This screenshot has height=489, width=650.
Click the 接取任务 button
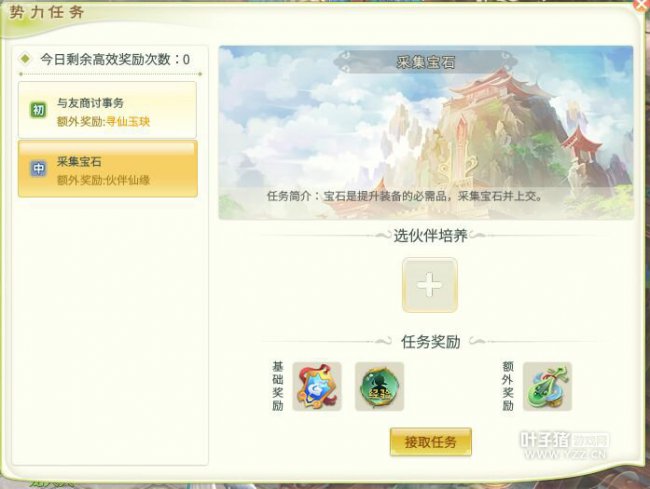pos(431,442)
